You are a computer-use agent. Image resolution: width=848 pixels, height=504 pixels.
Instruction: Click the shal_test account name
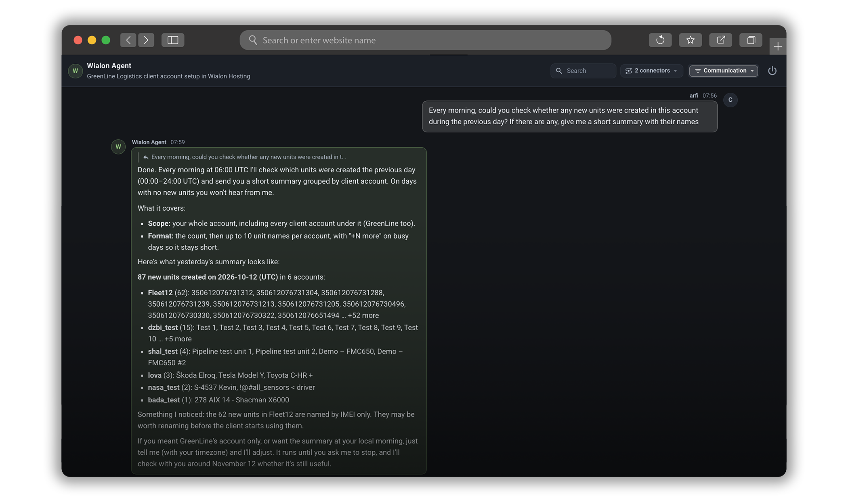tap(163, 351)
